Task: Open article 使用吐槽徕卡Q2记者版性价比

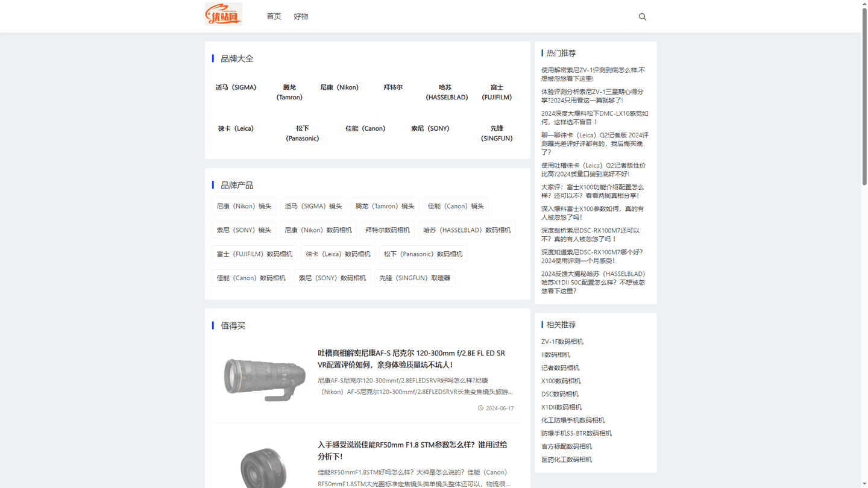Action: pyautogui.click(x=593, y=169)
